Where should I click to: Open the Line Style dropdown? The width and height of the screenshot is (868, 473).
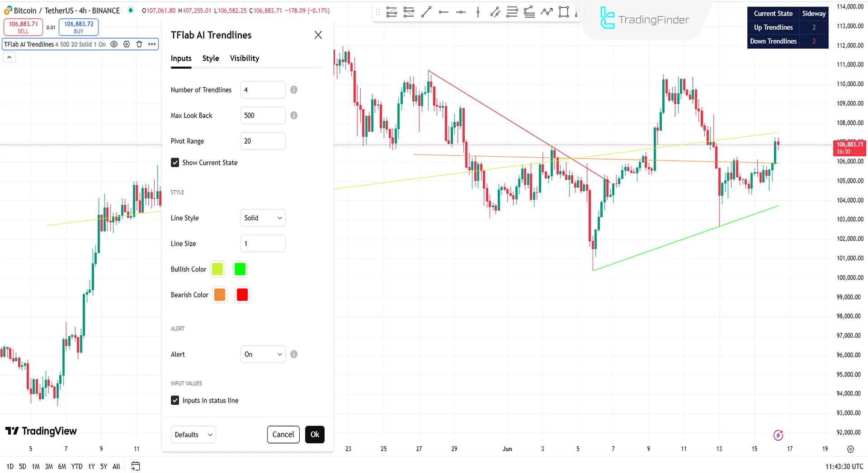pyautogui.click(x=263, y=218)
